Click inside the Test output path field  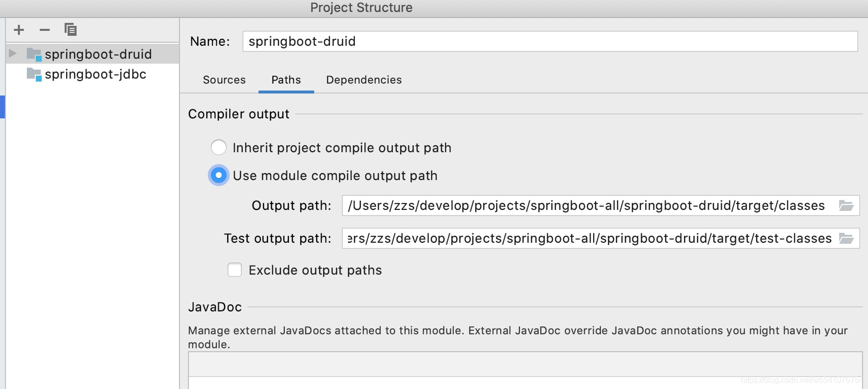tap(587, 238)
